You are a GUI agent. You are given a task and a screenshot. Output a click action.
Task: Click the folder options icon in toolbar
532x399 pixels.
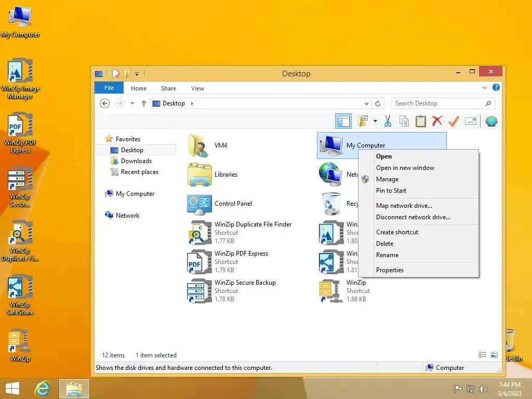363,121
